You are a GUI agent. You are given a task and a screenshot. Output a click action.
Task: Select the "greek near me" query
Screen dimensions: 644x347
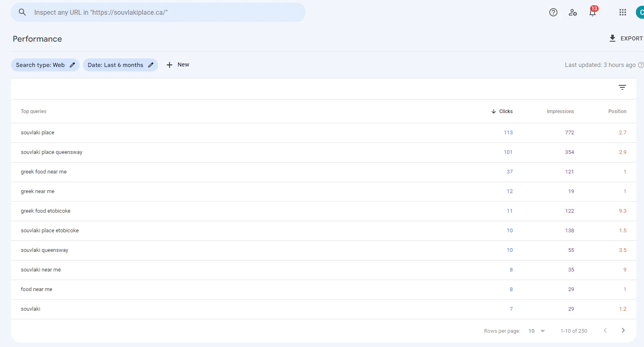click(38, 191)
